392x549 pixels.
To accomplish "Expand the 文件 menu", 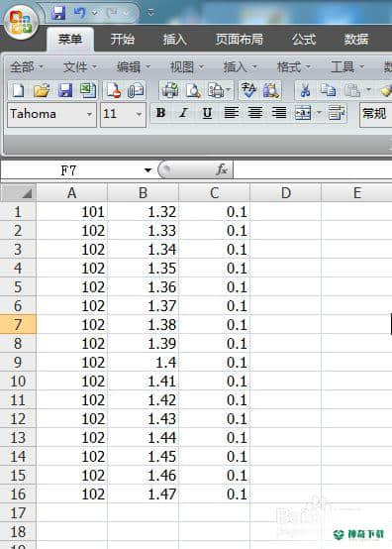I will point(80,66).
